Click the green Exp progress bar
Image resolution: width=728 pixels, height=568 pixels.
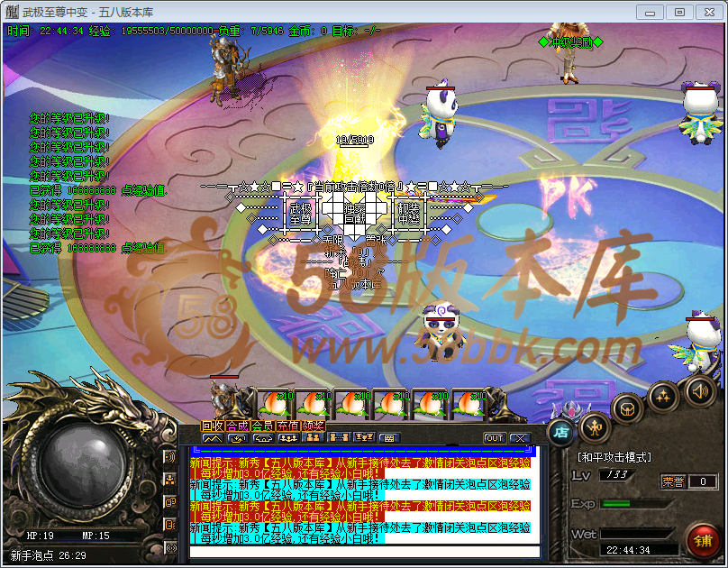[636, 504]
